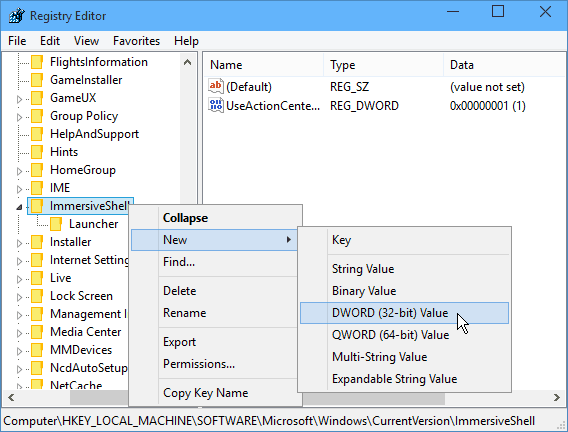Choose Collapse in the context menu

(x=216, y=218)
